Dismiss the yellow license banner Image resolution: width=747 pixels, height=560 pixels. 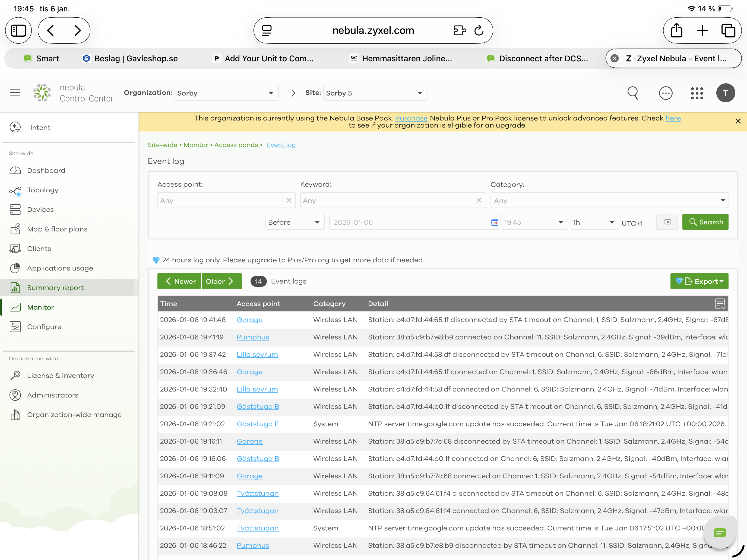coord(738,121)
